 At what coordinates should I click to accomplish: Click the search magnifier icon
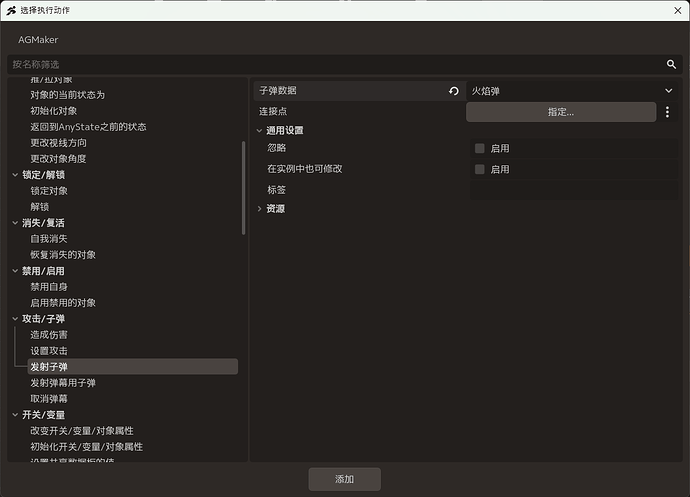click(x=671, y=64)
